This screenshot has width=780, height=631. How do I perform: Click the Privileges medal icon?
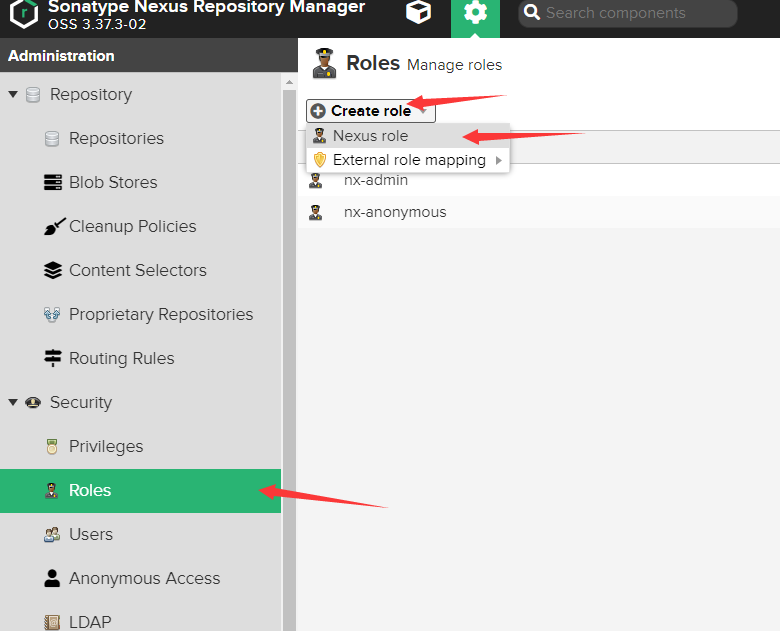pos(52,446)
